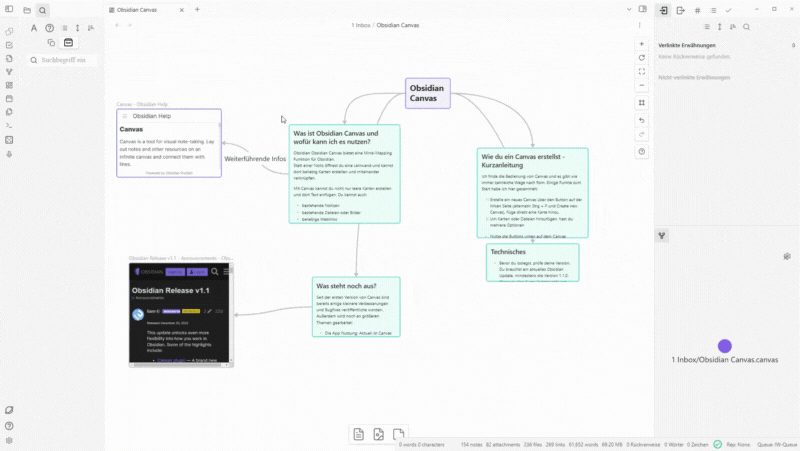The width and height of the screenshot is (800, 451).
Task: Open tags hash tab in right sidebar
Action: pos(697,10)
